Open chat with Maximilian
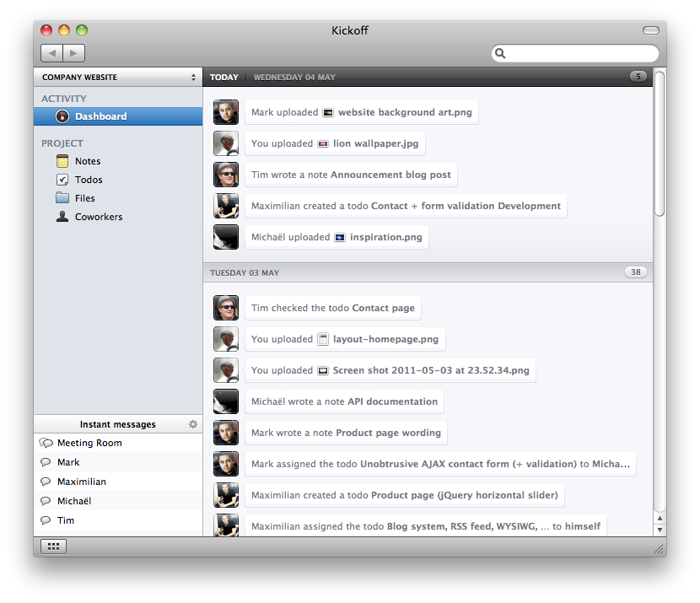The height and width of the screenshot is (603, 700). tap(118, 482)
